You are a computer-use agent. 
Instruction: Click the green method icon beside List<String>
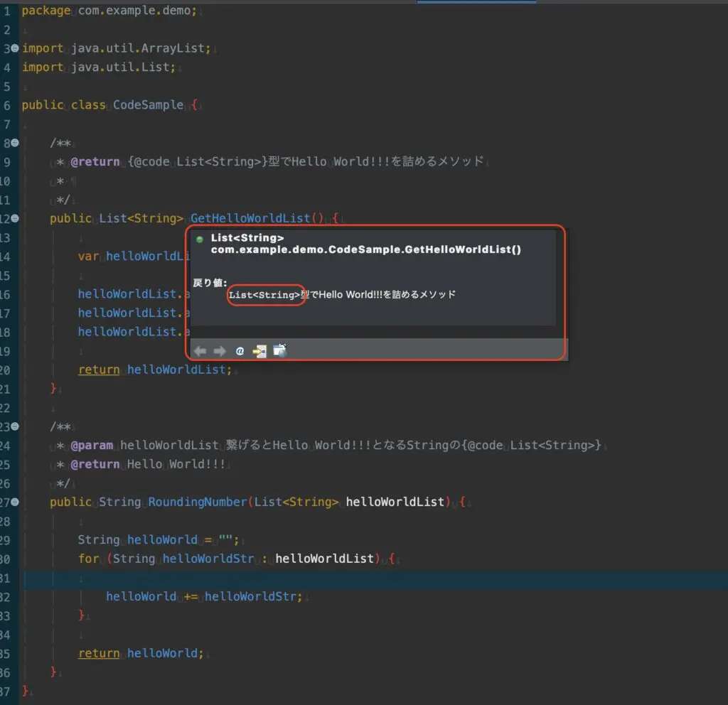[199, 240]
